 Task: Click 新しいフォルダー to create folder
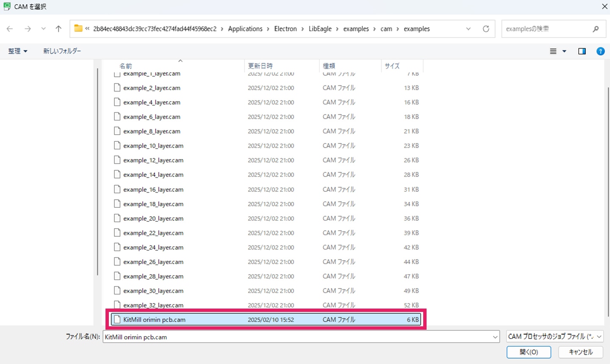[x=62, y=51]
